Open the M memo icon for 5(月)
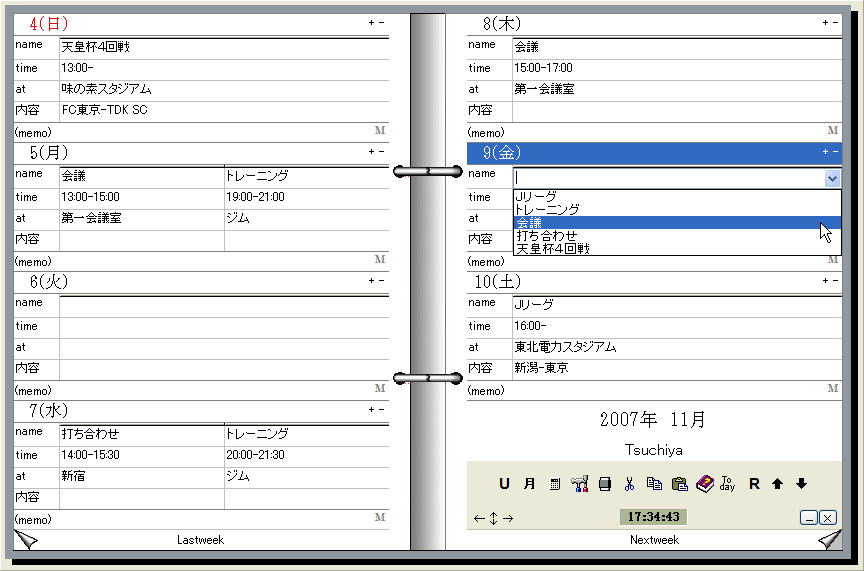Viewport: 864px width, 571px height. coord(380,260)
